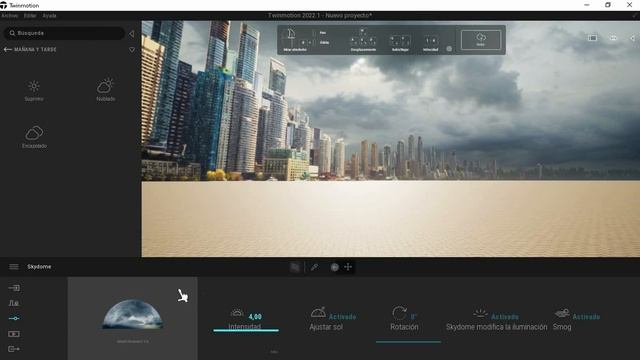Click the Smog cloud icon
The width and height of the screenshot is (640, 360).
(x=562, y=313)
